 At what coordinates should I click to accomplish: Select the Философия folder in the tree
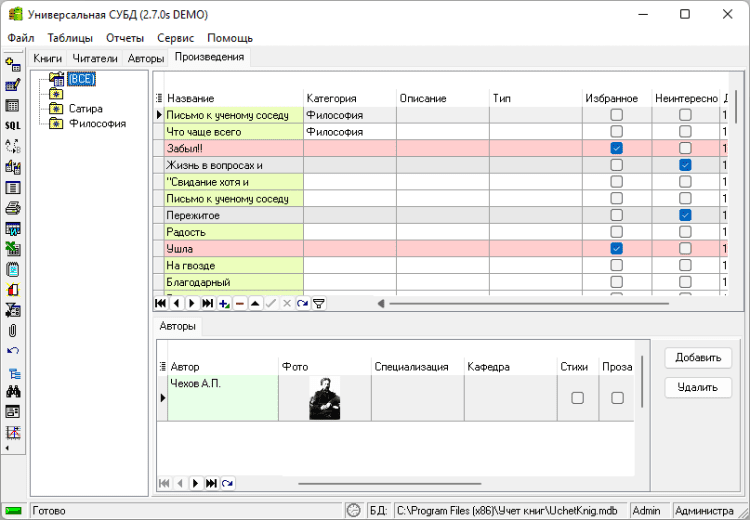[98, 123]
